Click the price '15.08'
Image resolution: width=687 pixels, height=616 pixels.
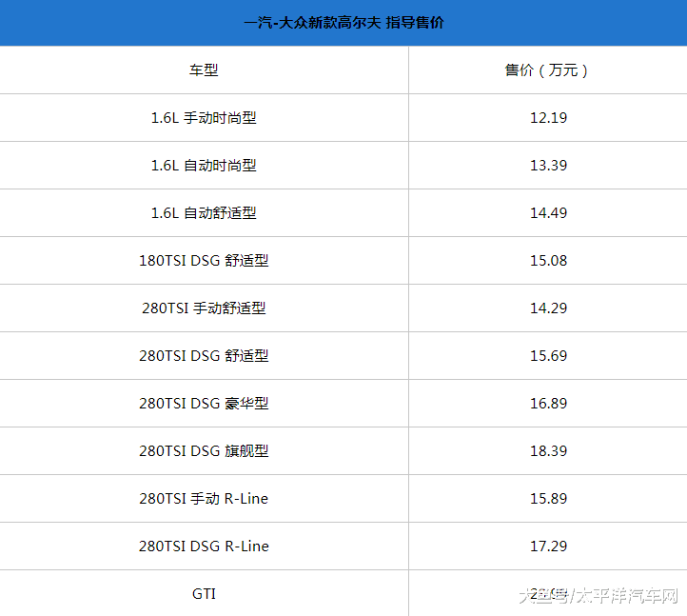click(548, 261)
